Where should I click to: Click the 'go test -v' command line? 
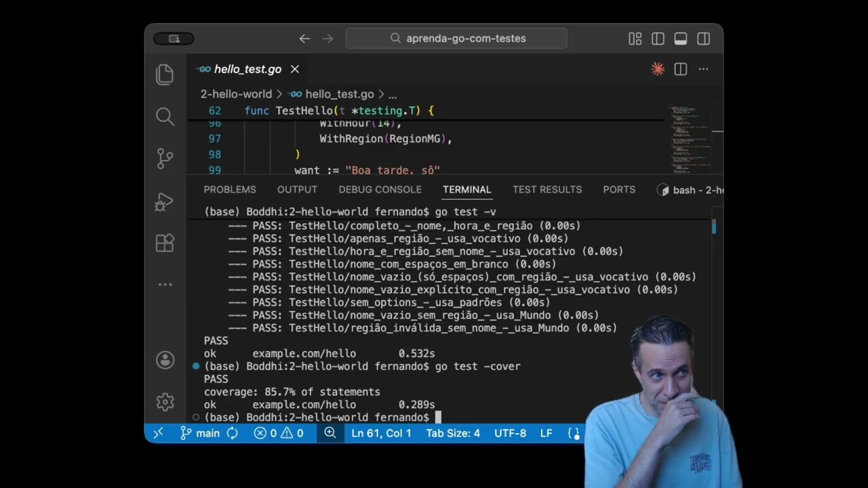(465, 212)
